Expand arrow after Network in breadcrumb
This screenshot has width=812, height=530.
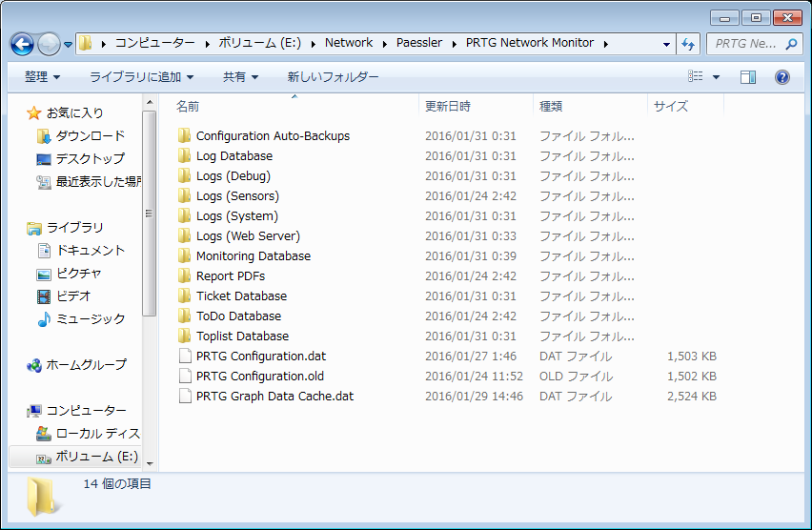384,44
